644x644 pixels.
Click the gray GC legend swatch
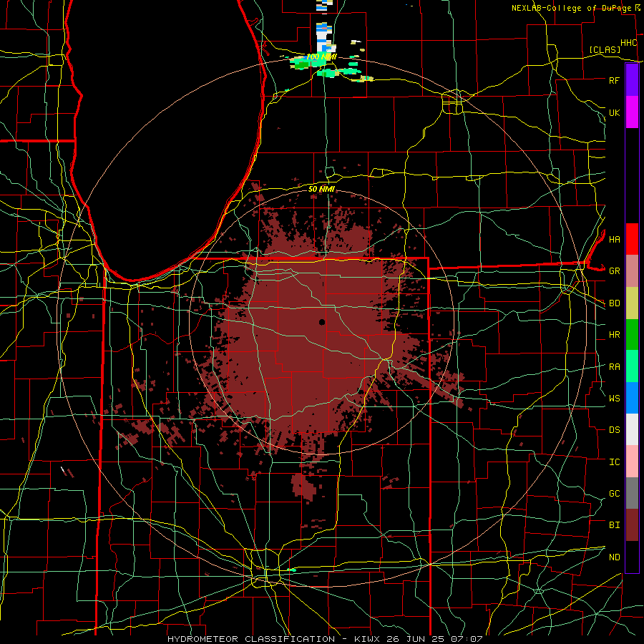pos(632,493)
